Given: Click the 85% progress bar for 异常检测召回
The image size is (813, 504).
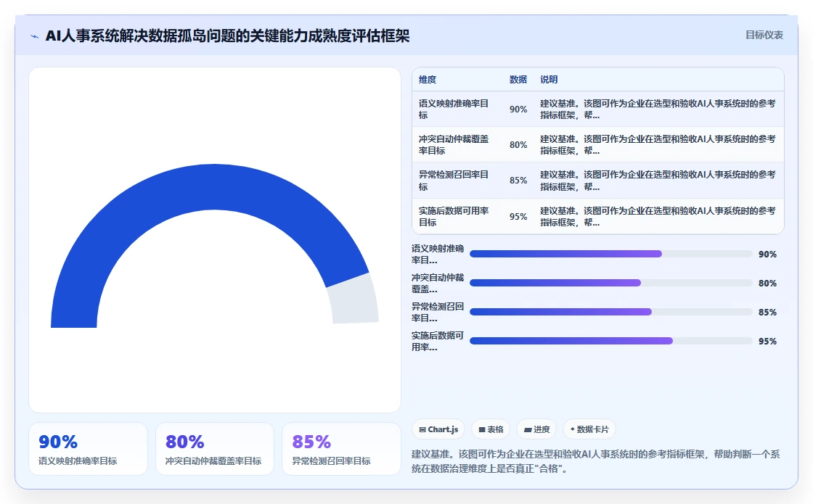Looking at the screenshot, I should [x=610, y=312].
